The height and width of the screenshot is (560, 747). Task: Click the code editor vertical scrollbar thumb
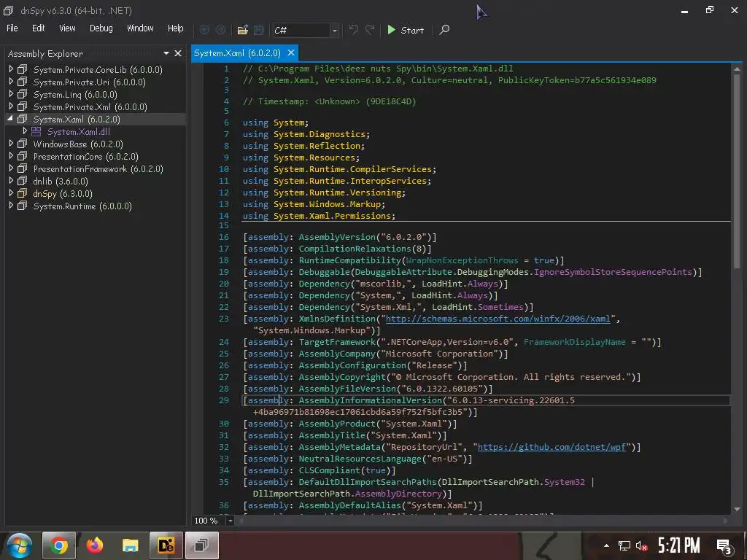[x=737, y=171]
